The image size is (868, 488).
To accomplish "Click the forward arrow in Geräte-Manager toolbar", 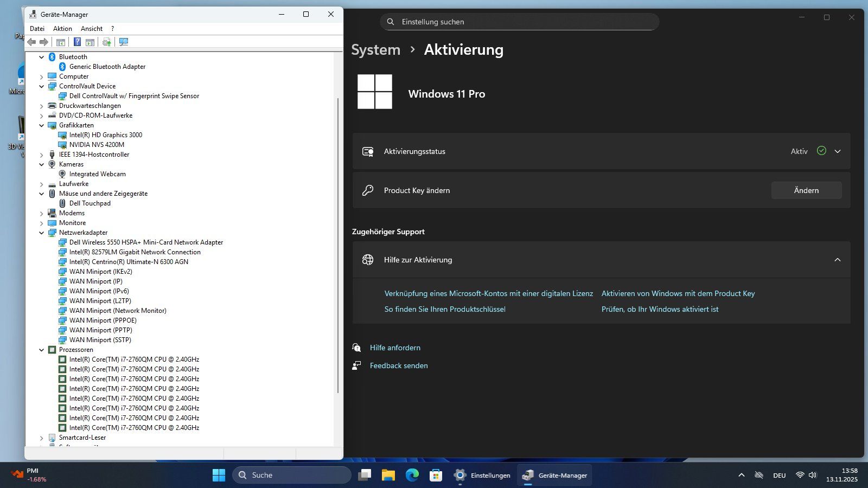I will [44, 42].
